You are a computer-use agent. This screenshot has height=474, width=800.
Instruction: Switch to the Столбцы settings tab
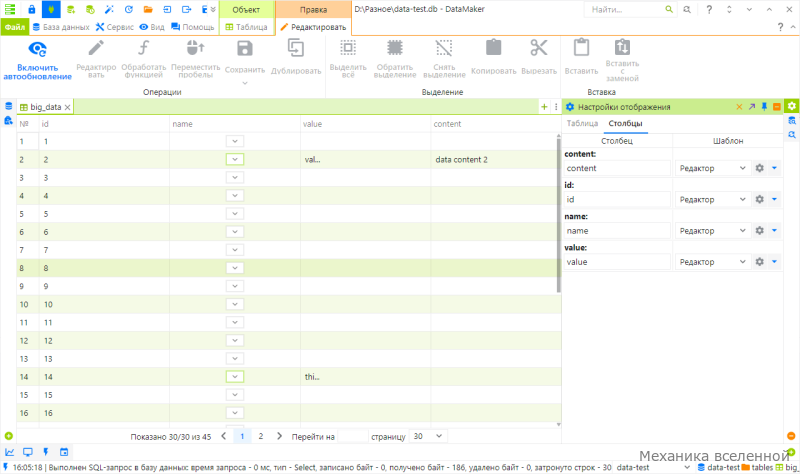[626, 123]
